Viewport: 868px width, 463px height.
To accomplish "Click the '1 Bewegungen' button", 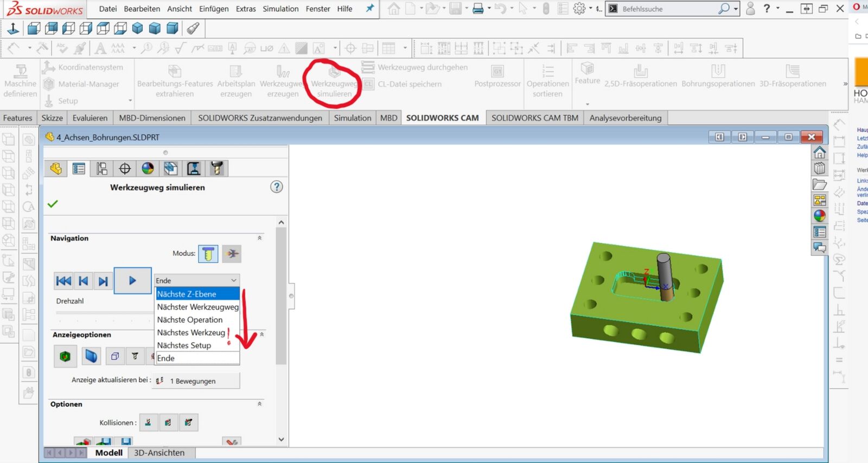I will (195, 381).
